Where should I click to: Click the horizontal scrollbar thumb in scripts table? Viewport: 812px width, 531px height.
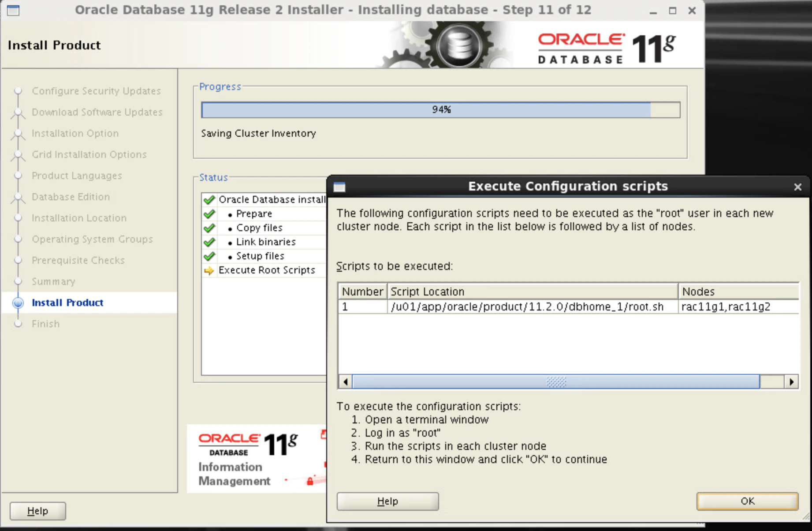556,381
